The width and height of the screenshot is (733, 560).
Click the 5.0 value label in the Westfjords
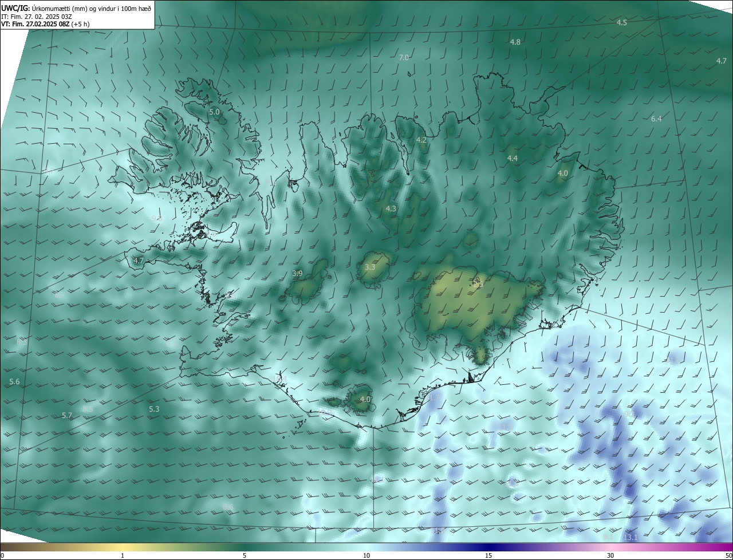(214, 112)
